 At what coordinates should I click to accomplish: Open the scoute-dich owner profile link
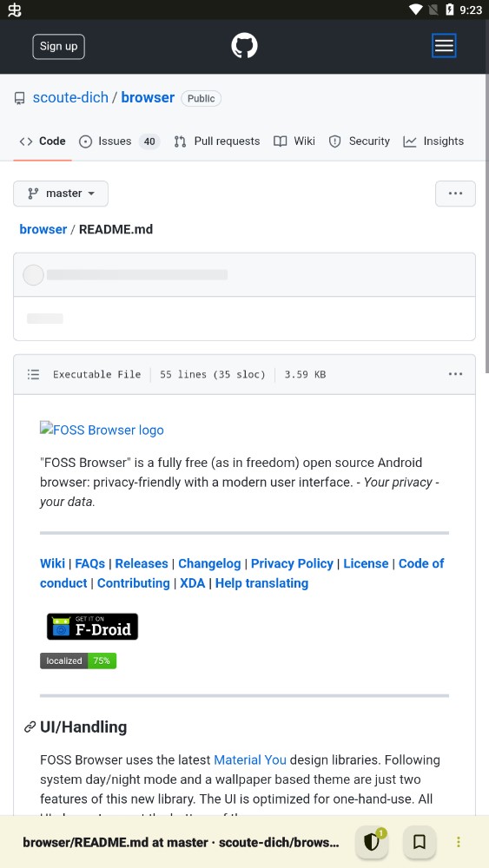click(x=70, y=98)
